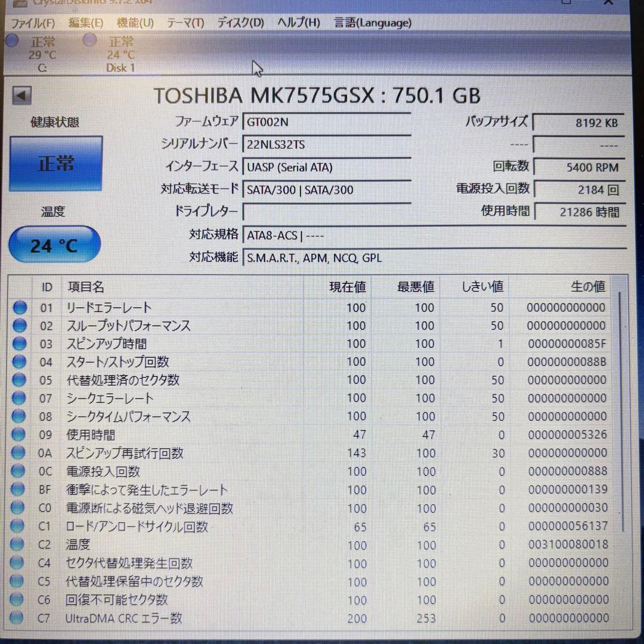Viewport: 644px width, 644px height.
Task: Click status icon for 05 代替処理済のセクタ数
Action: [19, 379]
